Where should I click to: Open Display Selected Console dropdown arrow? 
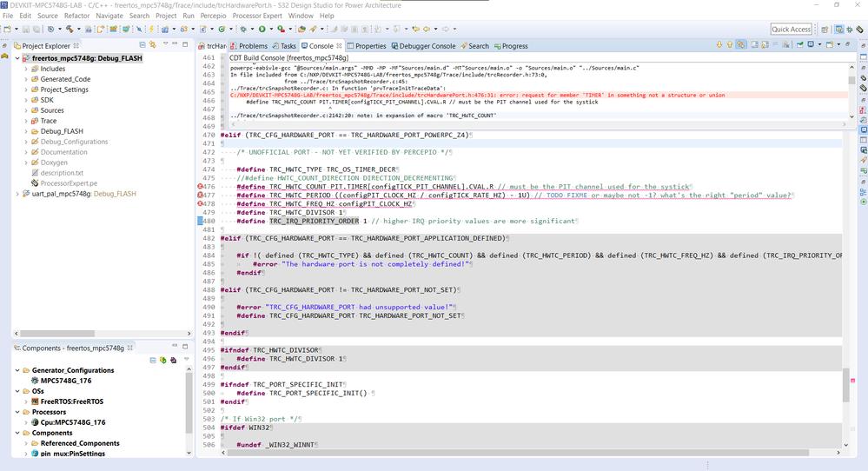tap(820, 45)
